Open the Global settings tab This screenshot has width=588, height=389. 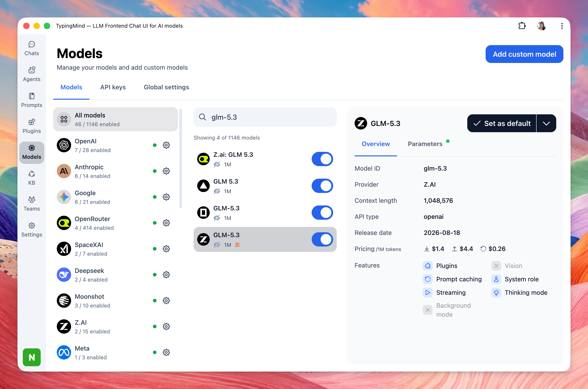pos(166,87)
